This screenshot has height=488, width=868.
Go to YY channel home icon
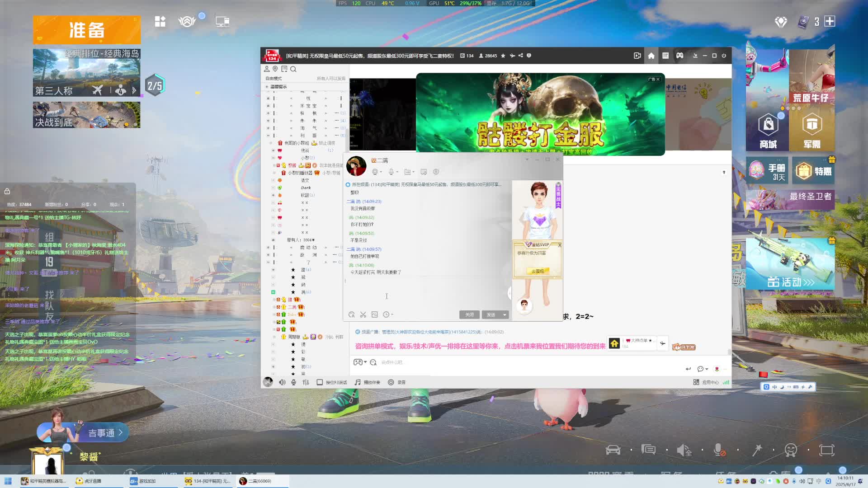(x=651, y=56)
